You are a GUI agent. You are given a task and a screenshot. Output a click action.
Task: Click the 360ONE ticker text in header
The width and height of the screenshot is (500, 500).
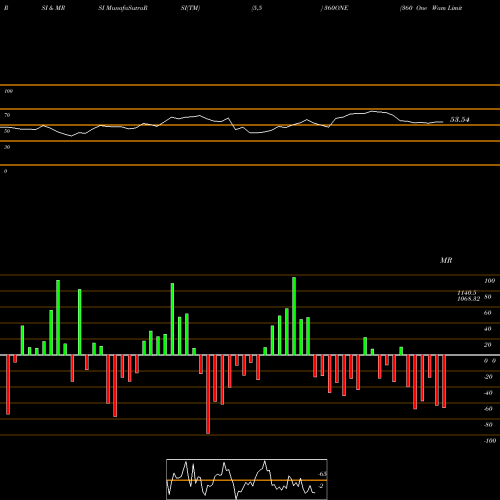coord(336,8)
